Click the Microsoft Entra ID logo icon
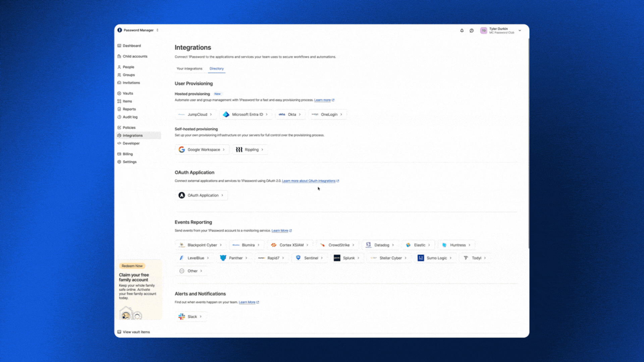644x362 pixels. [226, 114]
